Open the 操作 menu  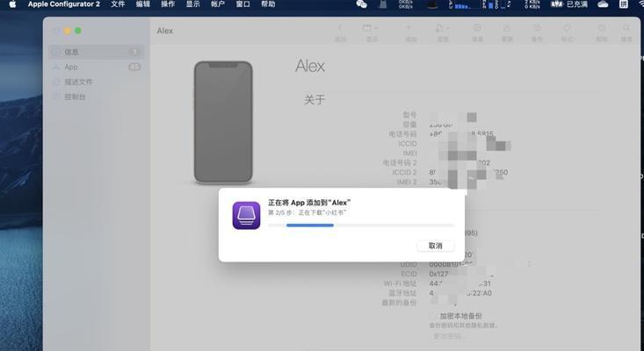click(x=168, y=4)
